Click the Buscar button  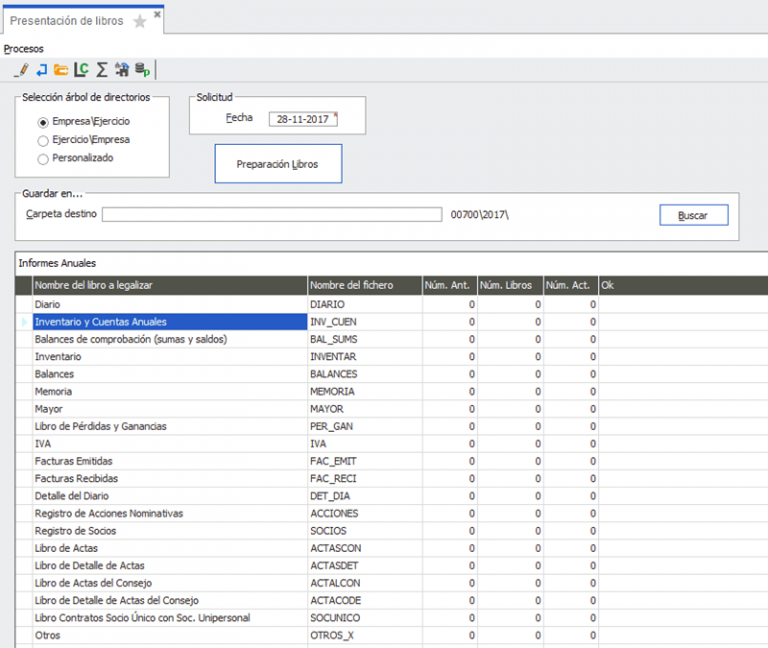[x=693, y=215]
